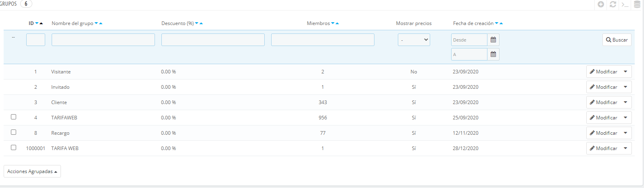The height and width of the screenshot is (188, 644).
Task: Click the 343 members value
Action: click(323, 102)
